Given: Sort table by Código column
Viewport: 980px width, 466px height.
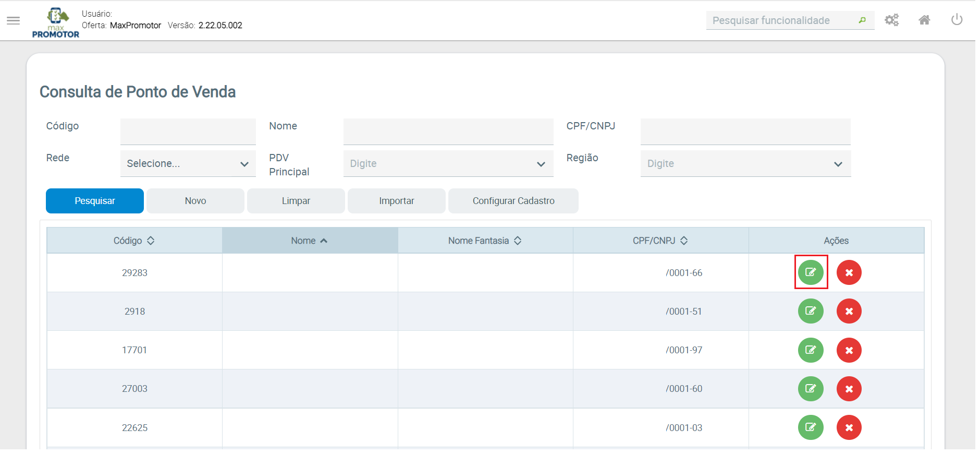Looking at the screenshot, I should pyautogui.click(x=134, y=241).
